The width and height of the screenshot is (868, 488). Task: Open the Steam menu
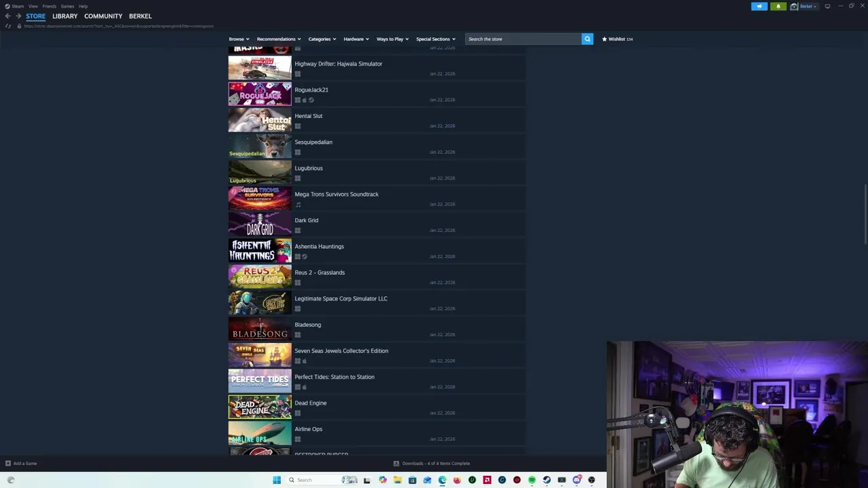point(18,6)
